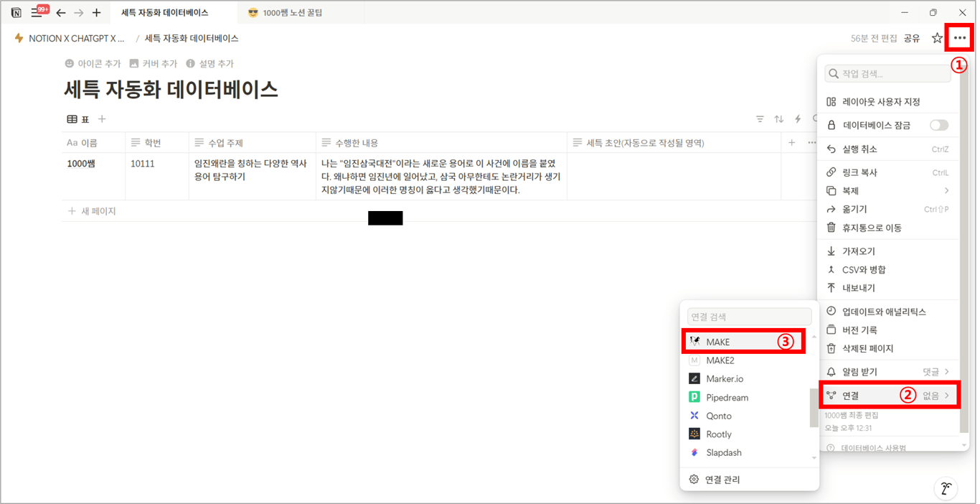This screenshot has width=980, height=504.
Task: Click the connections list scrollbar thumb
Action: click(x=814, y=408)
